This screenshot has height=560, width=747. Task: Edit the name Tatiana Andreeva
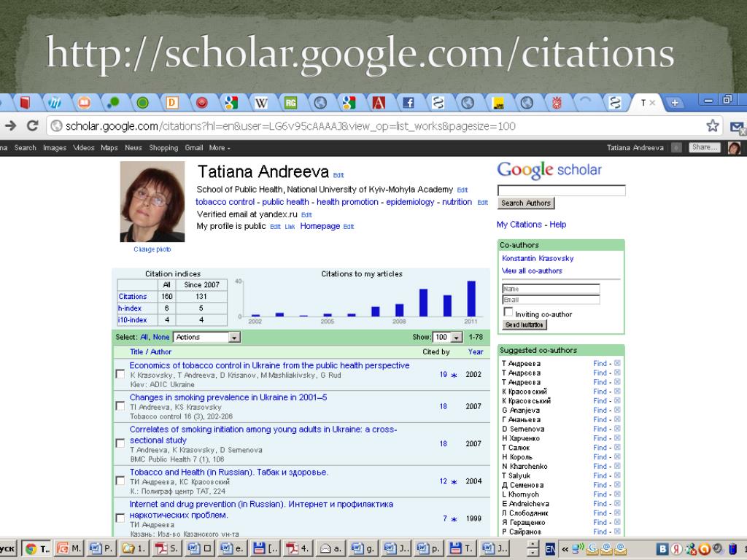[x=338, y=175]
